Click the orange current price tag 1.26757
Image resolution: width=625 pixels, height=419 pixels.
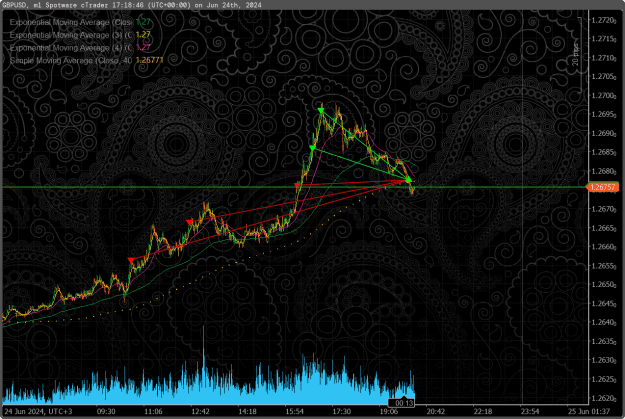602,187
